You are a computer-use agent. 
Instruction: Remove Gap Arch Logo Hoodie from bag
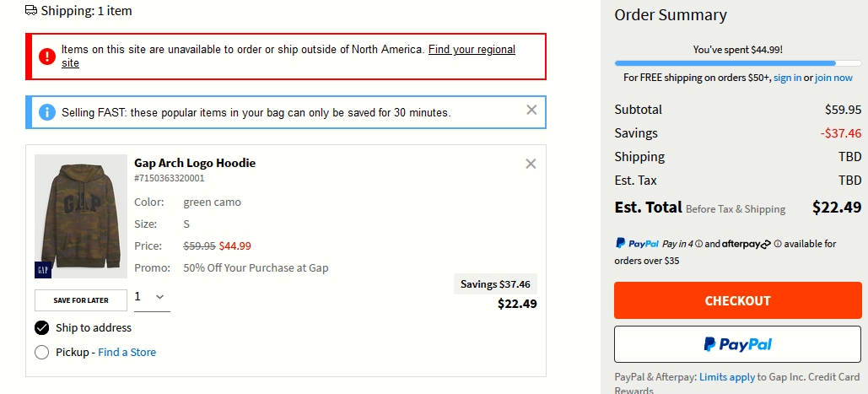point(531,164)
